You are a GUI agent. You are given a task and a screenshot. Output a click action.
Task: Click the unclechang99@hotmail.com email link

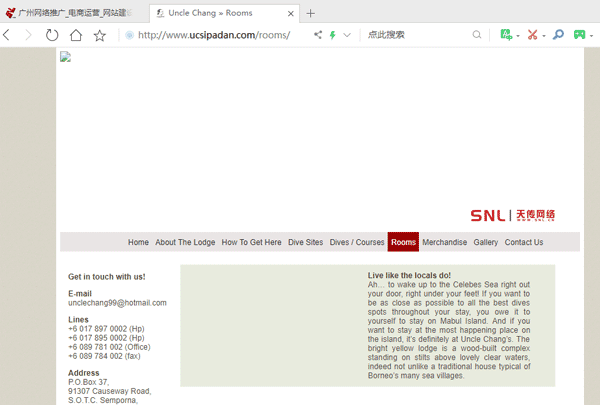[x=117, y=302]
